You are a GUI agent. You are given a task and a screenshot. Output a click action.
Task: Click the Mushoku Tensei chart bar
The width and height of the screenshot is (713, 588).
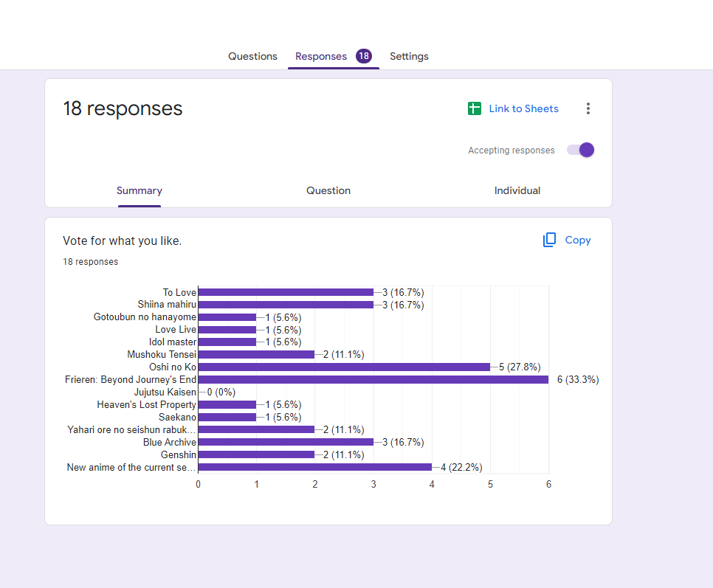coord(256,354)
